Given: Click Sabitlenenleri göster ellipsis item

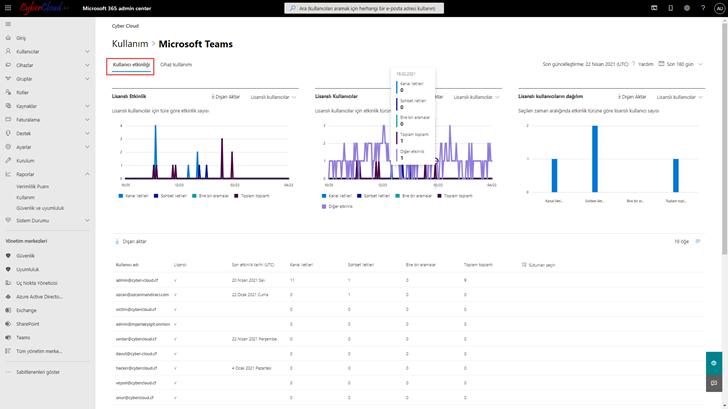Looking at the screenshot, I should [x=38, y=372].
